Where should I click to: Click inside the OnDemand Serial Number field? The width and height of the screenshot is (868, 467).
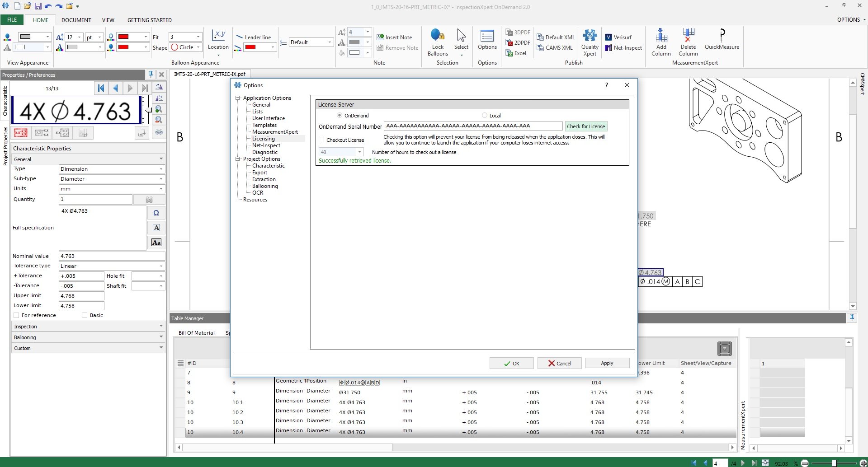tap(473, 126)
